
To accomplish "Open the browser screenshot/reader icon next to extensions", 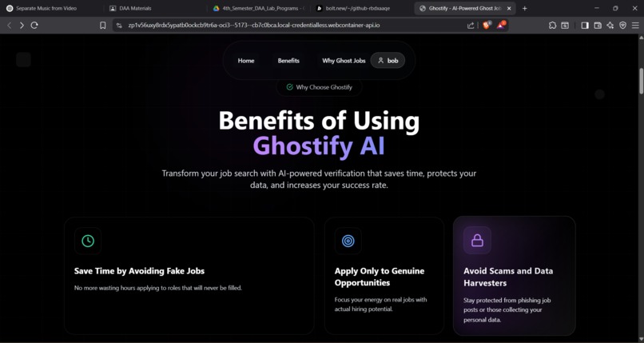I will [565, 25].
